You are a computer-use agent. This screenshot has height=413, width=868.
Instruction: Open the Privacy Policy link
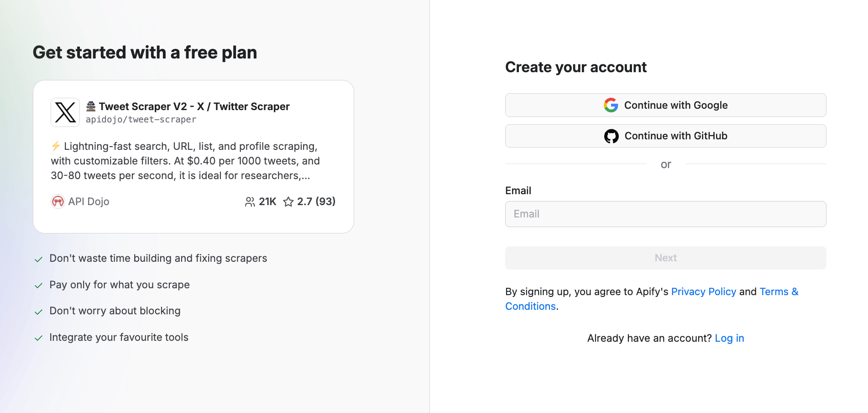pos(703,292)
